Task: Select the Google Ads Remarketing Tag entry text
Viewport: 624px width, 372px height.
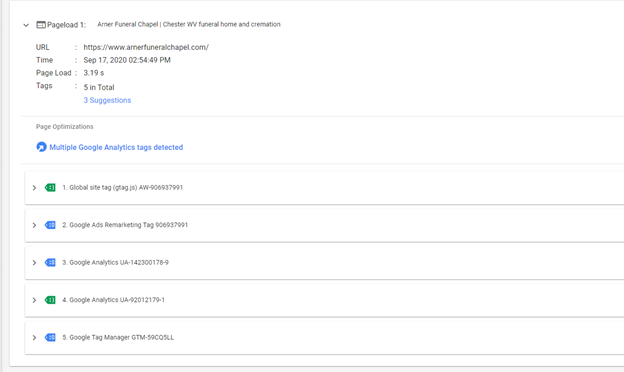Action: [x=125, y=225]
